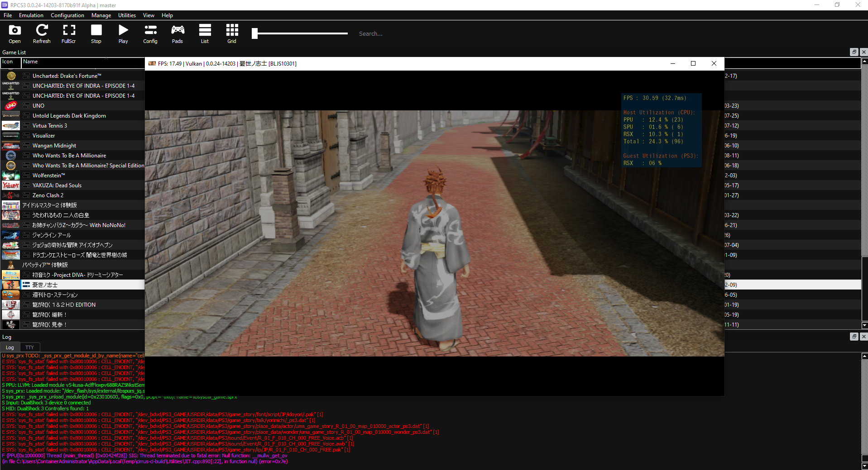Switch game list to List view
The image size is (868, 470).
tap(205, 33)
